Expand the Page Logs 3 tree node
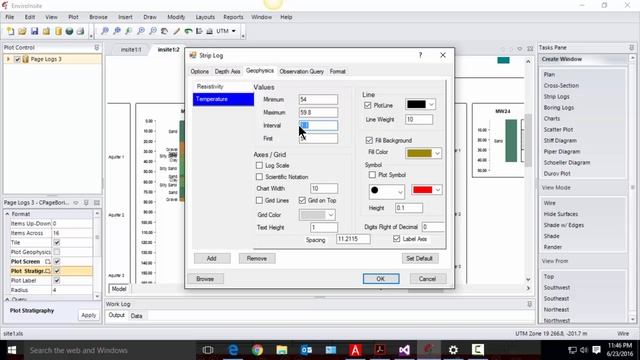This screenshot has height=360, width=640. coord(8,59)
